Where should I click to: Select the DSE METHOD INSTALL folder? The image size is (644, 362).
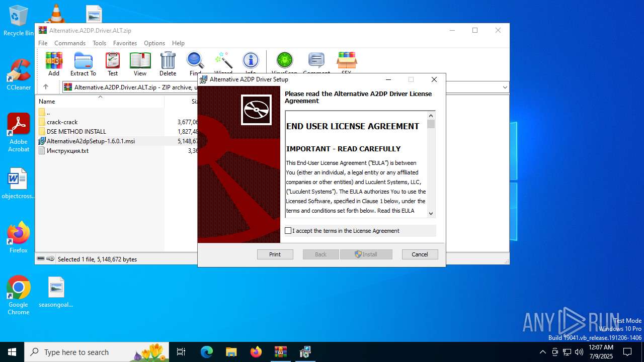pos(117,132)
